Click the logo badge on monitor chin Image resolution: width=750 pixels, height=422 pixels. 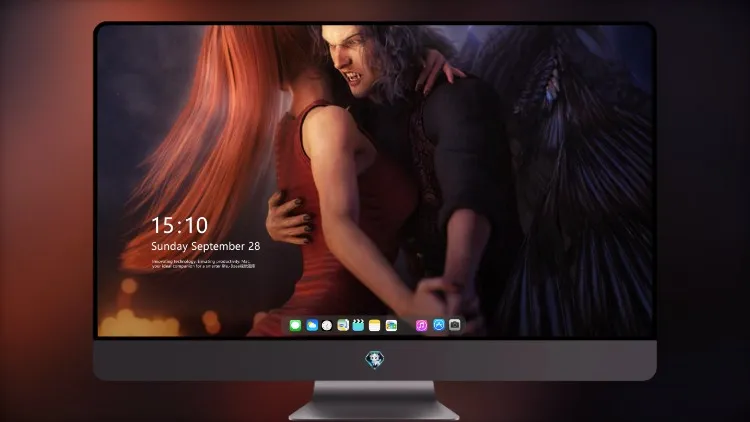(x=375, y=360)
